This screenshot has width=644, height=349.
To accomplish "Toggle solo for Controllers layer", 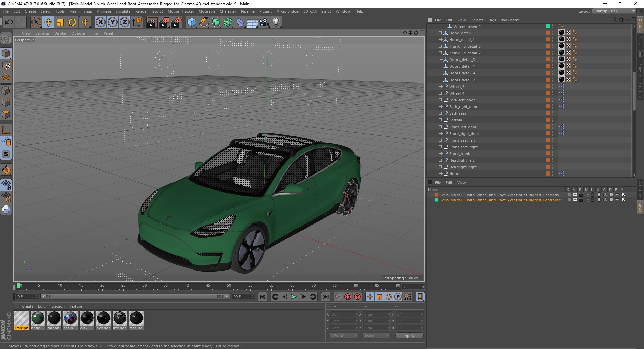I will [x=569, y=200].
